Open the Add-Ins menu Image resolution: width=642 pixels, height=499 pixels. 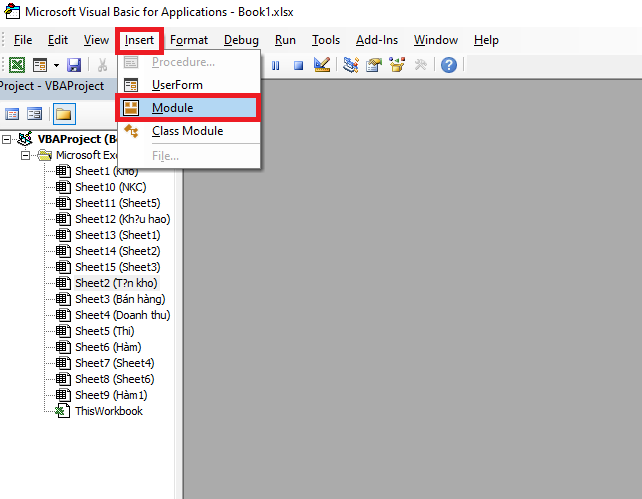(377, 40)
